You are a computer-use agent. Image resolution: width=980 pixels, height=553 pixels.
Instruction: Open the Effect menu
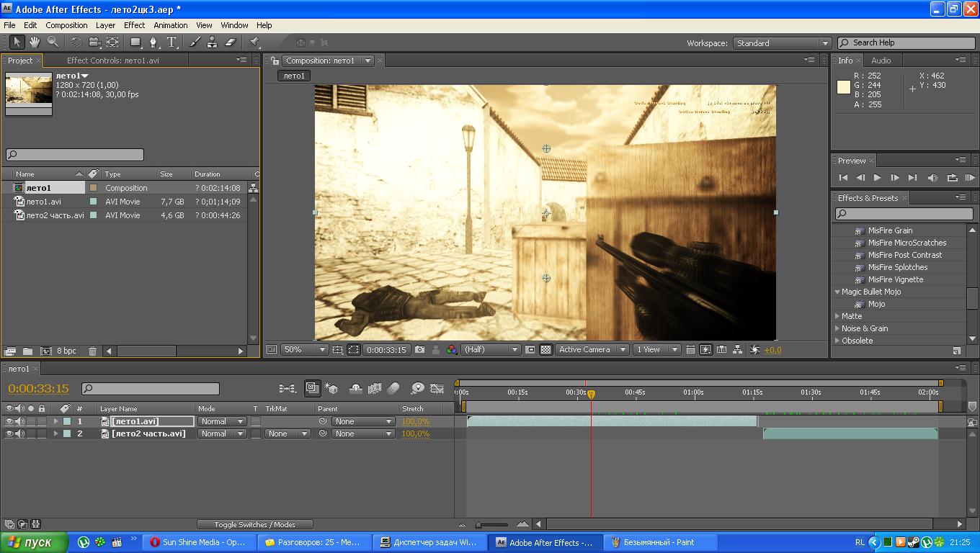click(134, 24)
